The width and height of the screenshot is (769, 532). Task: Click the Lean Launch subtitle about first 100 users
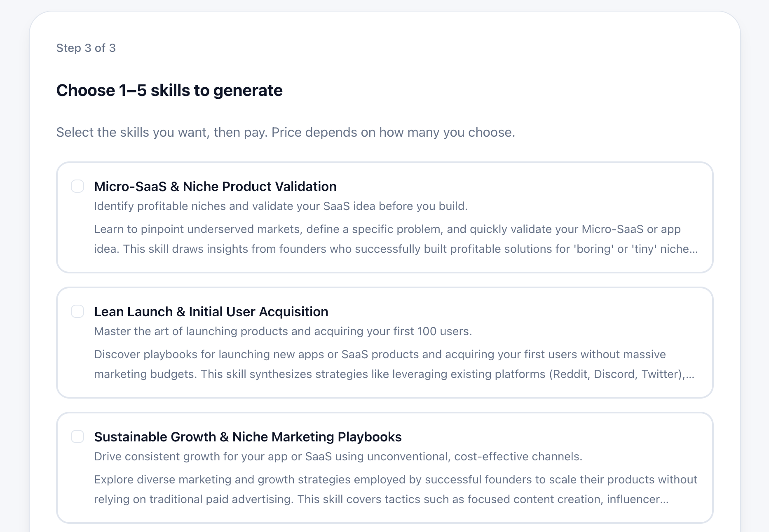(284, 331)
